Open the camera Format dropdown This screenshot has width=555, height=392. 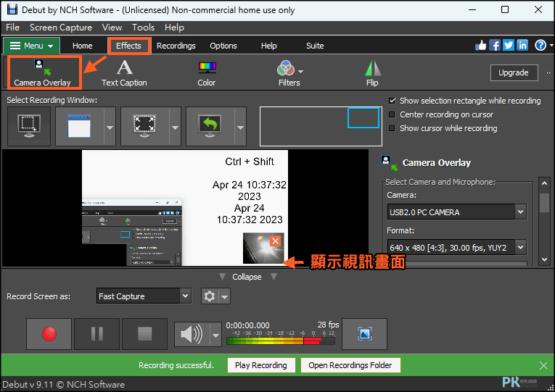tap(457, 247)
